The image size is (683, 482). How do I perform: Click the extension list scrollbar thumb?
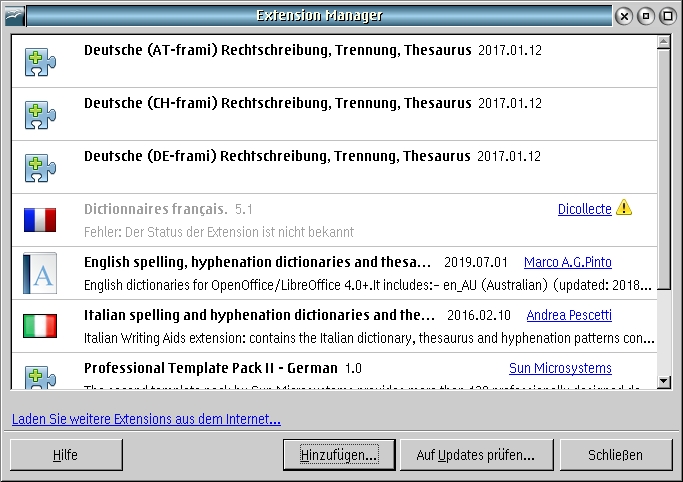coord(663,169)
